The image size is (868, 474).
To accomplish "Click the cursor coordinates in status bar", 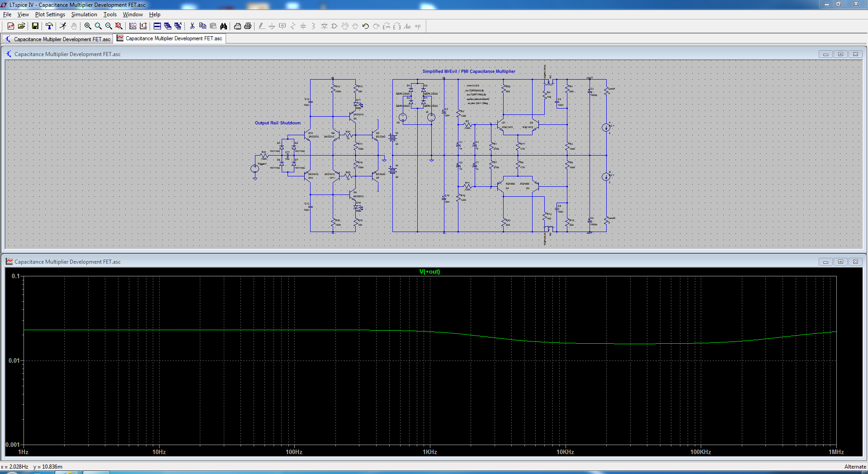I will click(32, 467).
